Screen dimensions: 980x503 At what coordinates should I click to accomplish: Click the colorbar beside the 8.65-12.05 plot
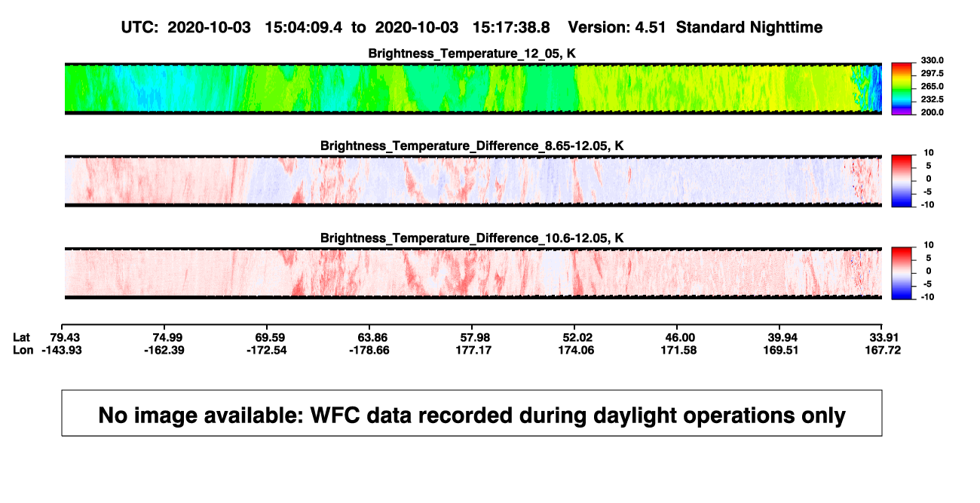tap(902, 180)
